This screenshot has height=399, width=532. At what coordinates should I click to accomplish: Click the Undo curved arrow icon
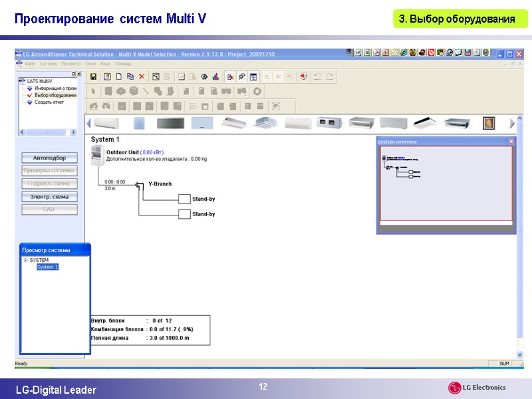[x=317, y=76]
